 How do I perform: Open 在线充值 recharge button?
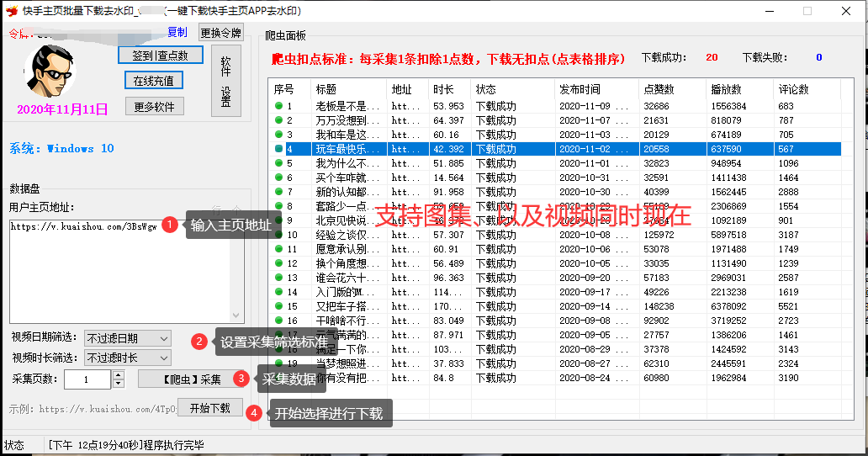point(154,81)
